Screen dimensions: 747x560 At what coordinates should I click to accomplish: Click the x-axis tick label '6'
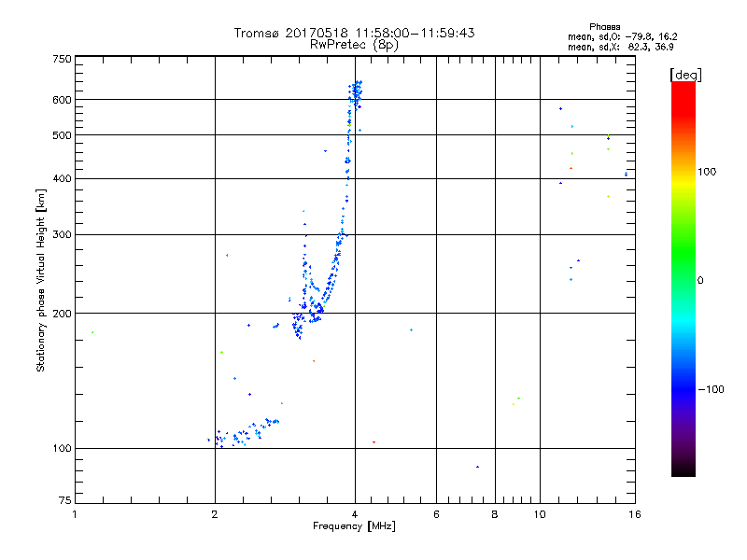[436, 514]
